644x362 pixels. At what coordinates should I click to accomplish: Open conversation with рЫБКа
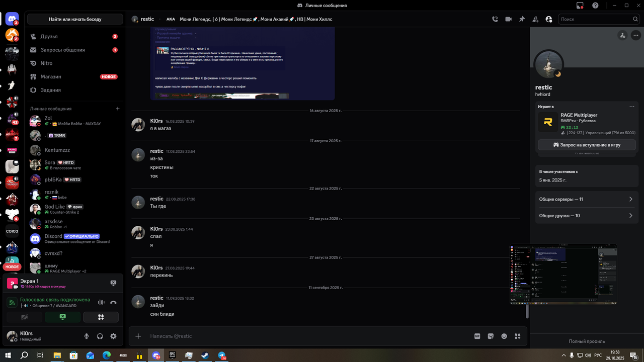(75, 179)
